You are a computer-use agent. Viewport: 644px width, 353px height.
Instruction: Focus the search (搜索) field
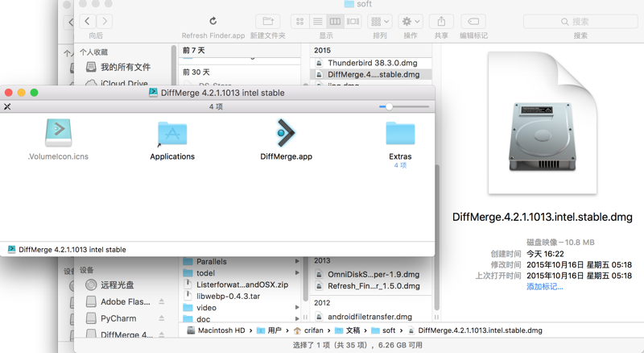coord(580,22)
